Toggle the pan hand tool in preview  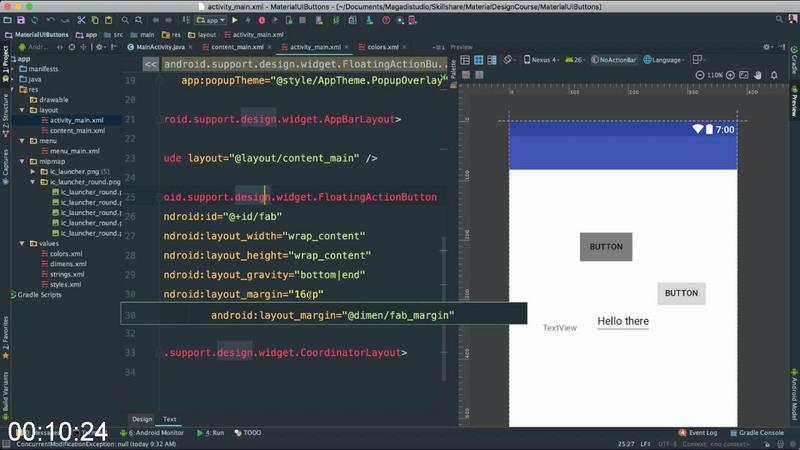point(758,75)
